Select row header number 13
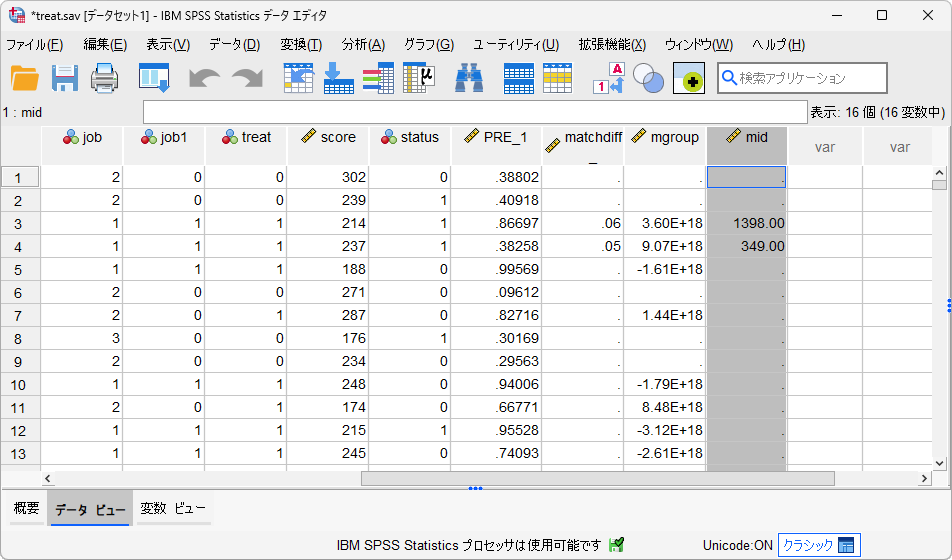Viewport: 952px width, 560px height. 20,454
